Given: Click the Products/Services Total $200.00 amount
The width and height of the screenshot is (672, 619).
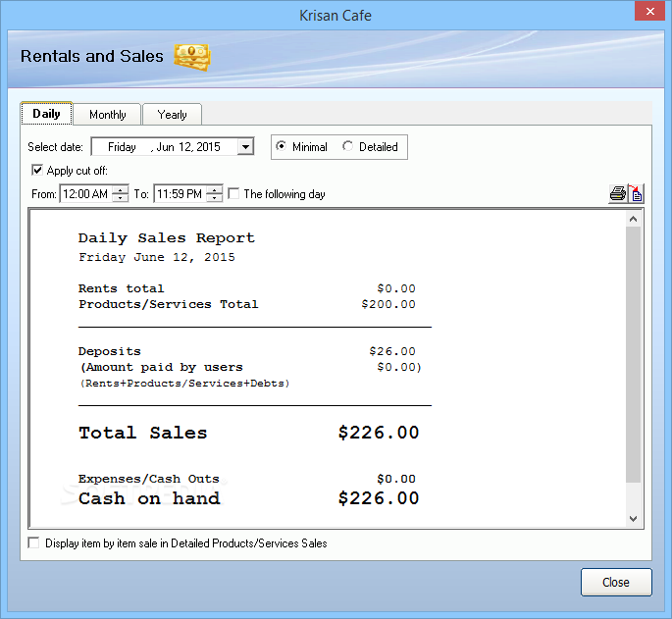Looking at the screenshot, I should pos(388,304).
